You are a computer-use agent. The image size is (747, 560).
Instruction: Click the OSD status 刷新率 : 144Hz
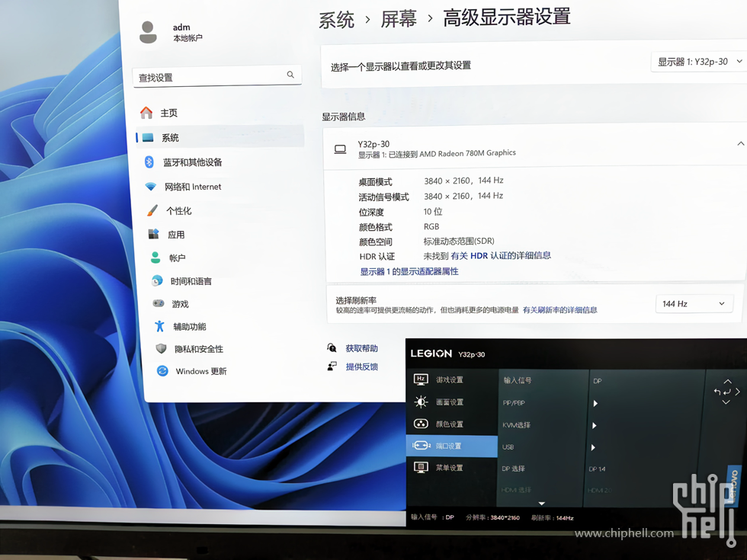pos(552,517)
